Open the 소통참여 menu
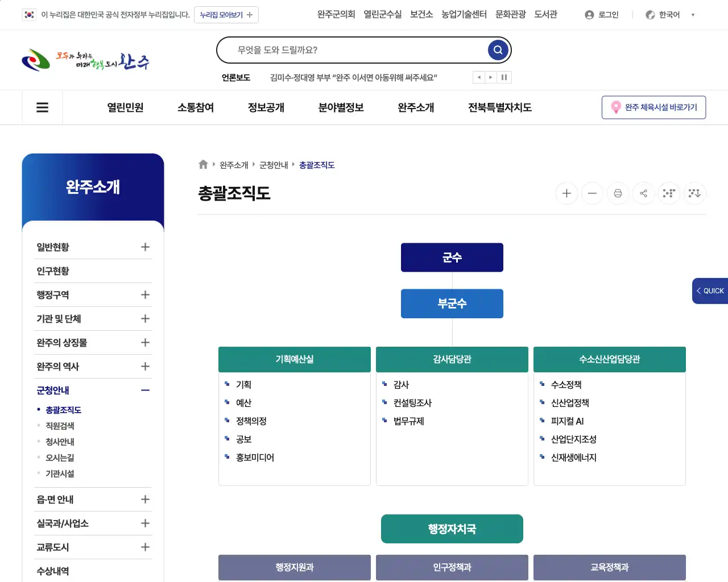 [x=195, y=107]
